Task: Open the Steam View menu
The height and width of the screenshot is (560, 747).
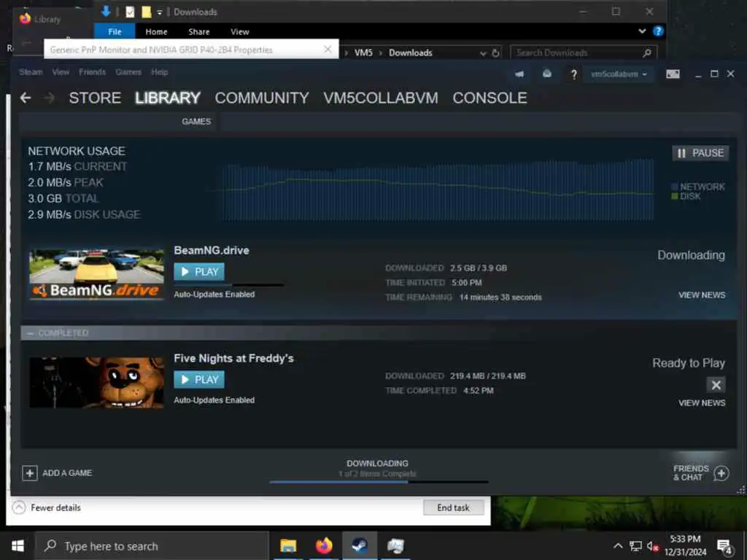Action: click(61, 72)
